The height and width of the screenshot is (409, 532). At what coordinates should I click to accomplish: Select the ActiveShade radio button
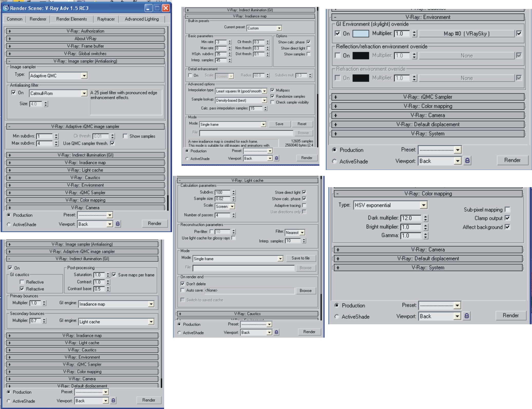[9, 224]
